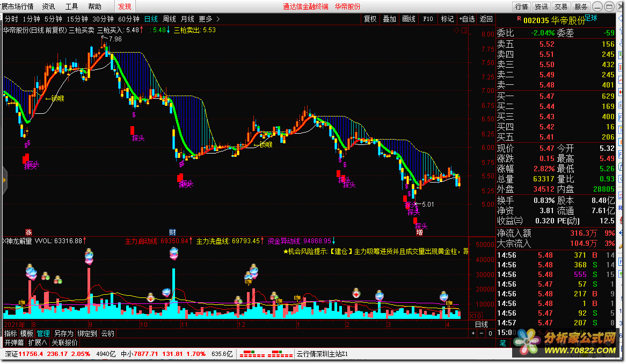Click the 日线 label below volume axis

click(481, 324)
